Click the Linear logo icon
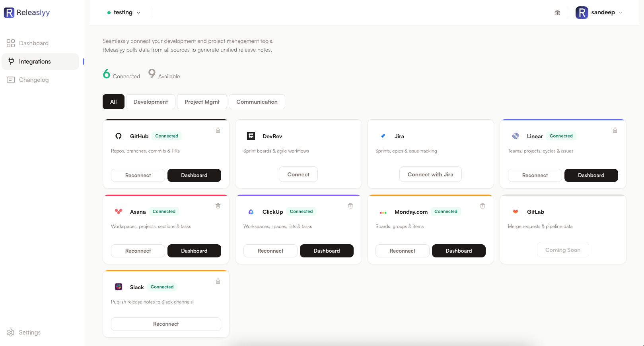Screen dimensions: 644x346 (x=516, y=136)
